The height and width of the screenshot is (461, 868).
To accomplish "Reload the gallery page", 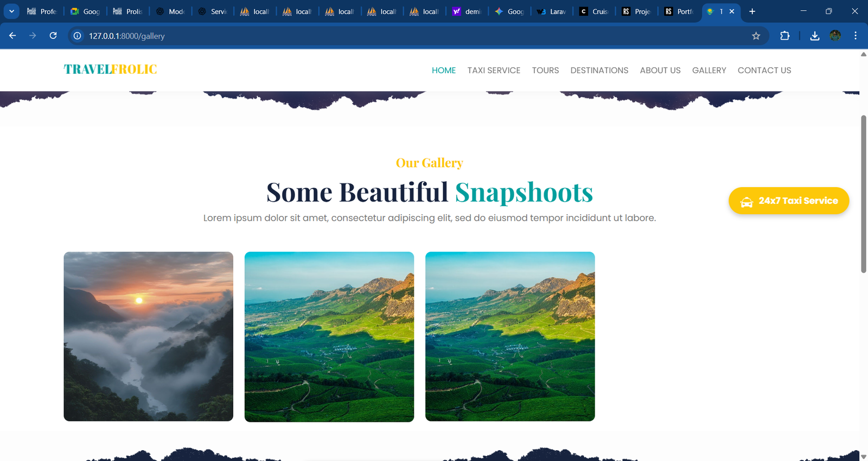I will pyautogui.click(x=53, y=36).
